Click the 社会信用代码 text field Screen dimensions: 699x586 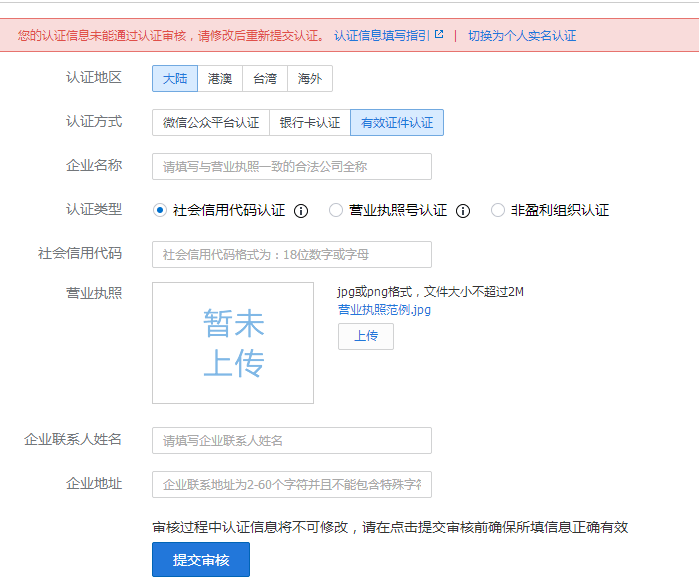(292, 254)
